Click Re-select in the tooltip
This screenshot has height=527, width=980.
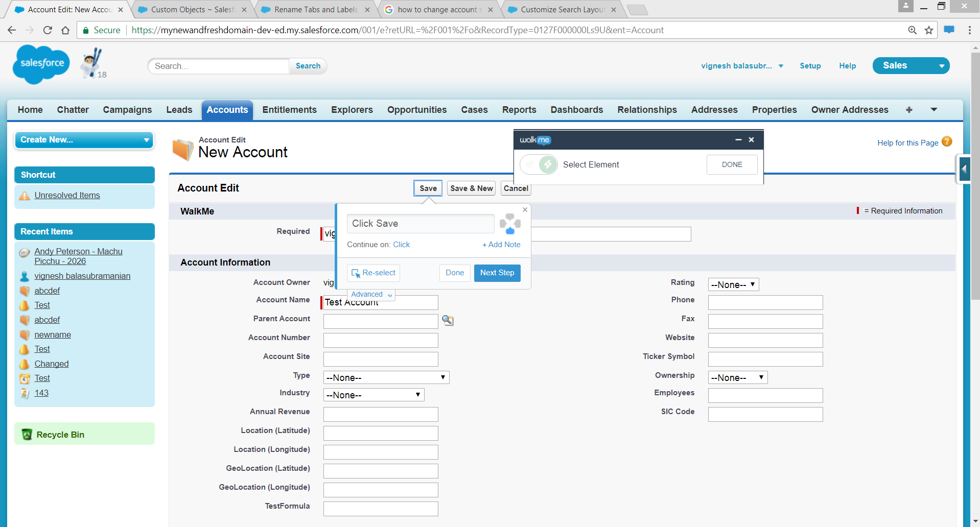374,273
